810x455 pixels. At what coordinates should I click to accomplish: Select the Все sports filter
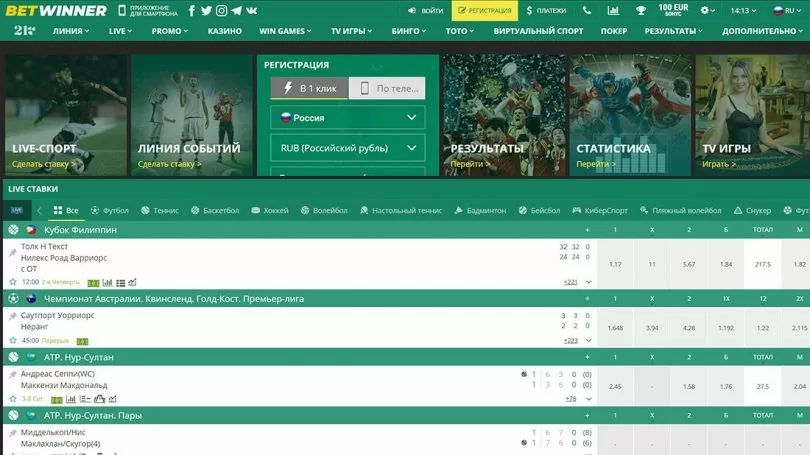(x=66, y=210)
